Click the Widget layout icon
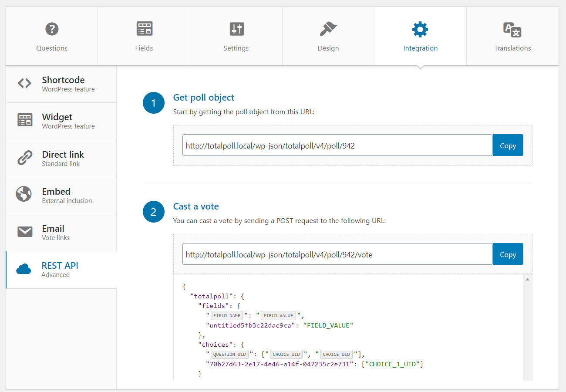Image resolution: width=566 pixels, height=392 pixels. click(x=25, y=120)
